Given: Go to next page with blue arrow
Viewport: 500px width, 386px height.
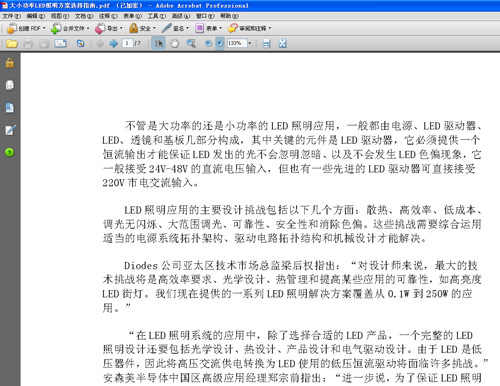Looking at the screenshot, I should [114, 43].
